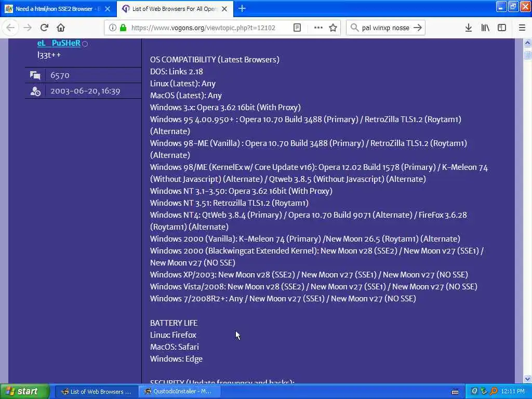Screen dimensions: 532x399
Task: Click the joined-date icon beside 2003-06-20
Action: tap(35, 91)
